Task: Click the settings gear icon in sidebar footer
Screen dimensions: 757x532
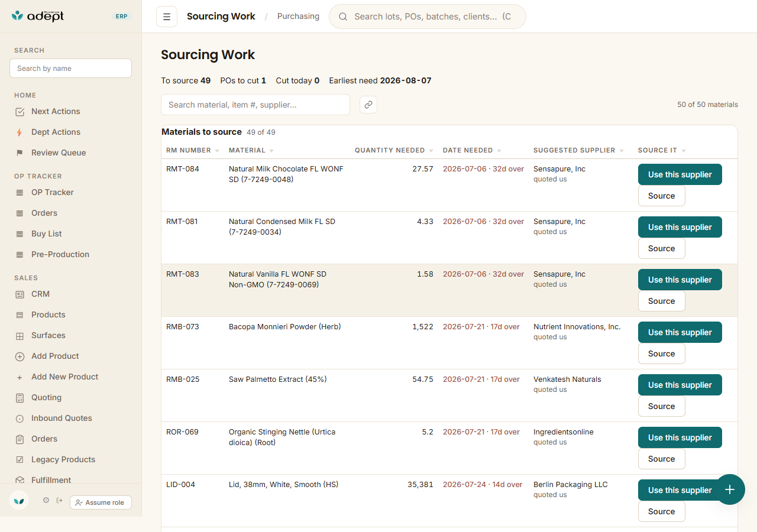Action: point(46,500)
